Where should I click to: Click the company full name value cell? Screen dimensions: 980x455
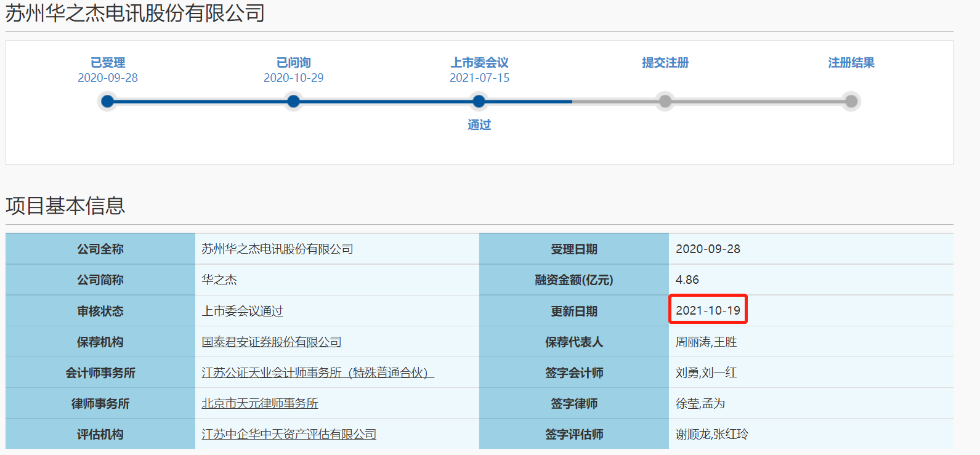[x=337, y=249]
